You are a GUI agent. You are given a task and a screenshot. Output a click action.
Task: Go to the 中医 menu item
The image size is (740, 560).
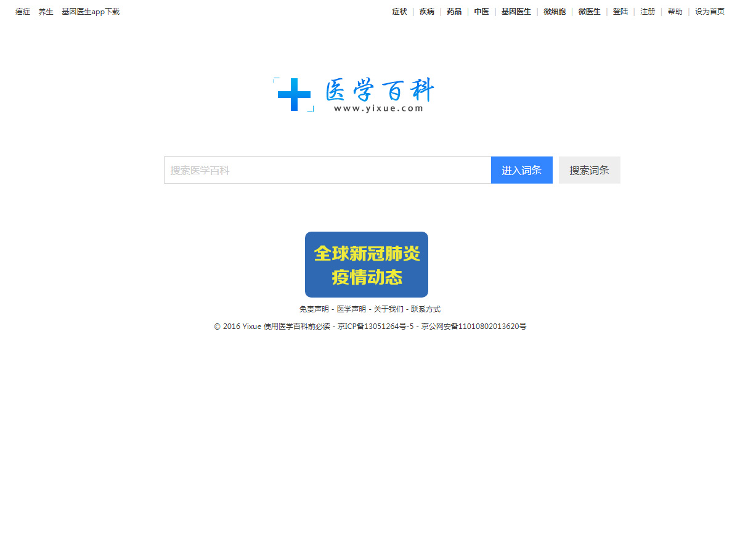click(x=481, y=12)
